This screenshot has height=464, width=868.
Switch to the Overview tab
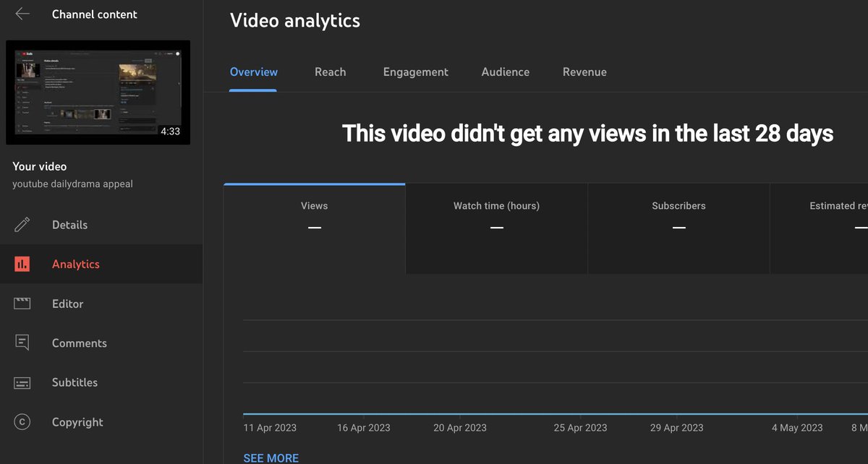pyautogui.click(x=254, y=72)
